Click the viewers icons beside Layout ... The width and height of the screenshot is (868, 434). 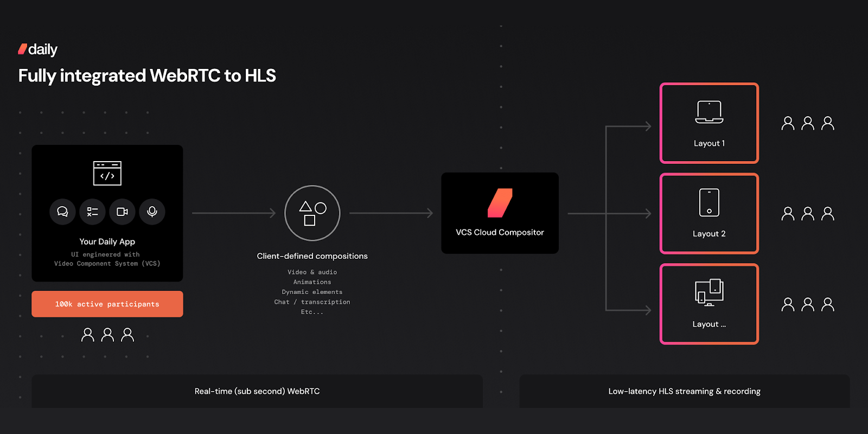point(808,304)
